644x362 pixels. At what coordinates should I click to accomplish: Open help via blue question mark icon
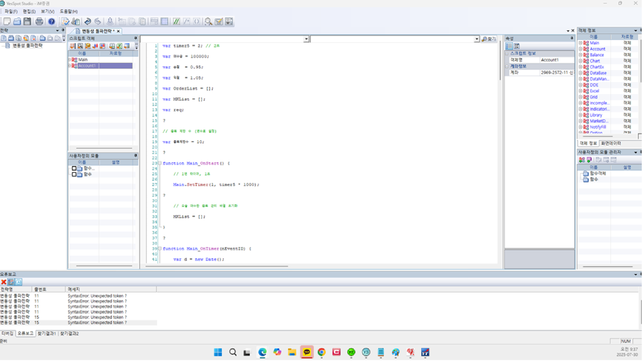[x=51, y=22]
